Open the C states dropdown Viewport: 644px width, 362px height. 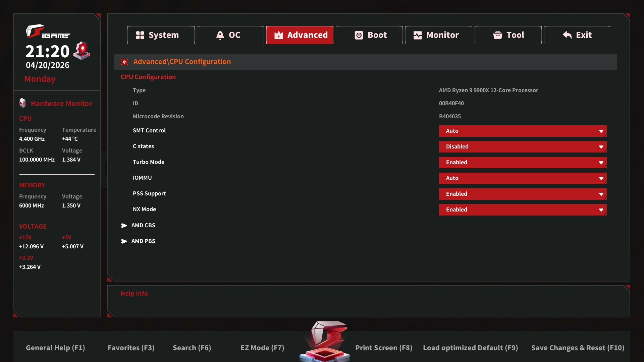click(x=523, y=147)
